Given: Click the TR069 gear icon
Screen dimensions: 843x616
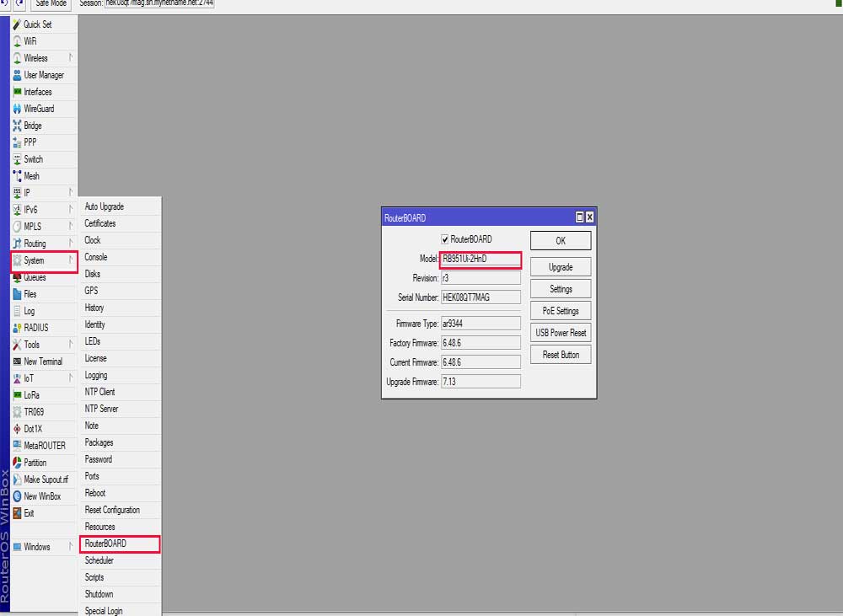Looking at the screenshot, I should click(17, 412).
